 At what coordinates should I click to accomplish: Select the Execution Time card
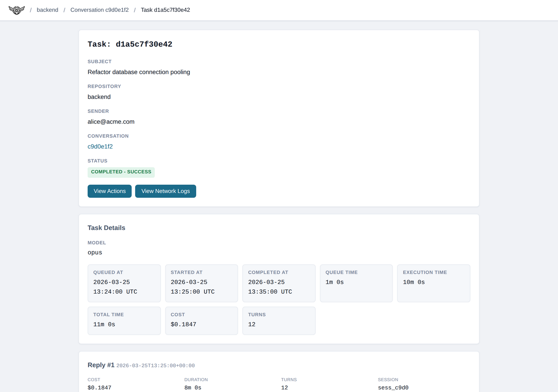[x=433, y=283]
